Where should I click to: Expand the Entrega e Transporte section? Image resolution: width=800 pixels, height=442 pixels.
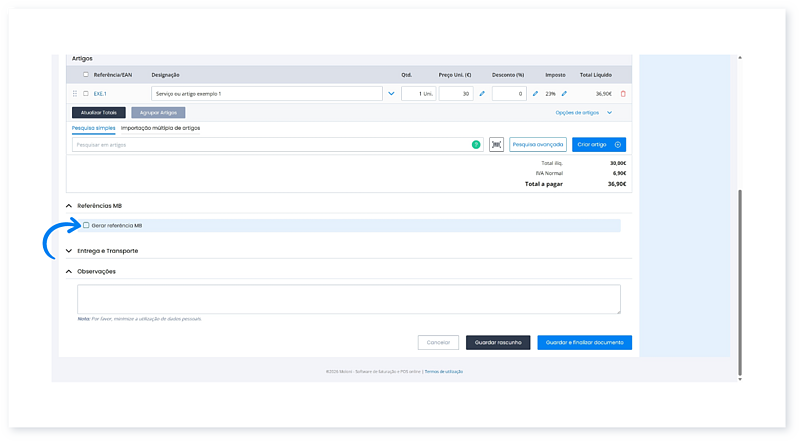69,251
